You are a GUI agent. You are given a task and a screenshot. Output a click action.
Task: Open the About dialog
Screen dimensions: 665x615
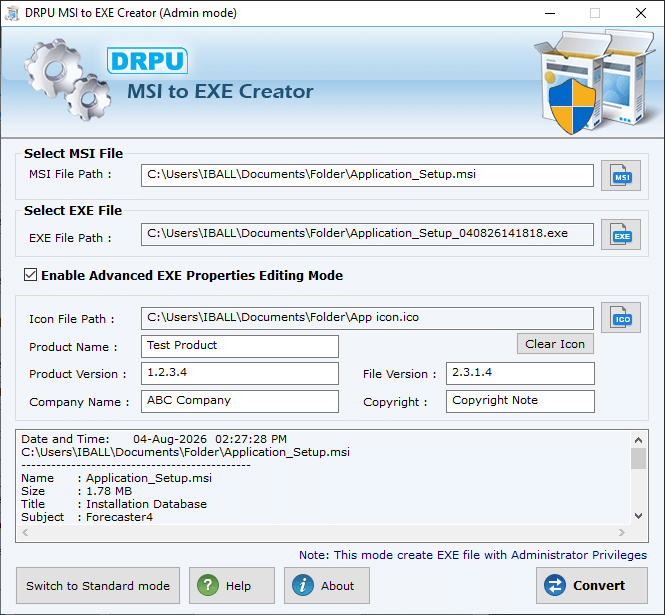coord(327,585)
